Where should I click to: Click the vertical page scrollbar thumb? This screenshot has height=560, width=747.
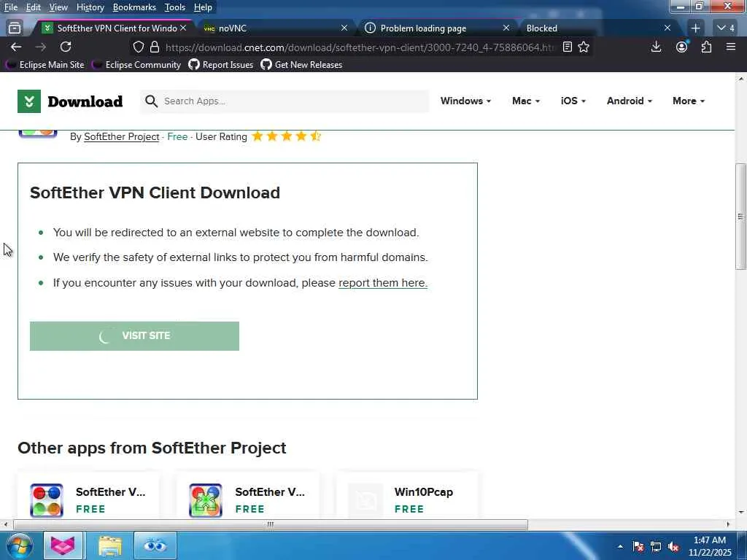pos(741,217)
